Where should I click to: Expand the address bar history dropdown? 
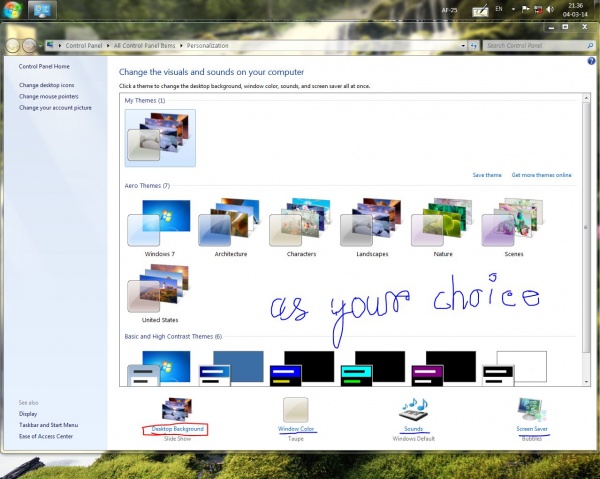pyautogui.click(x=463, y=46)
